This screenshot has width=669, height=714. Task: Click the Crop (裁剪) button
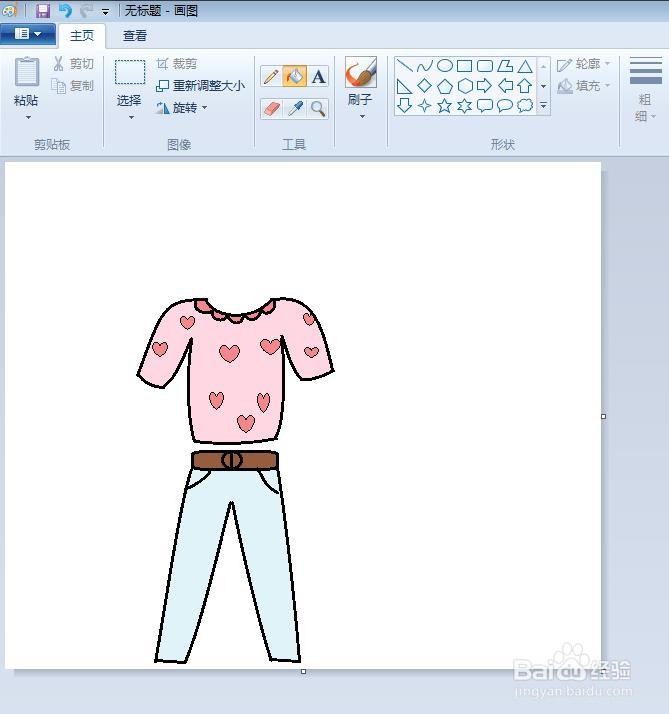point(177,64)
